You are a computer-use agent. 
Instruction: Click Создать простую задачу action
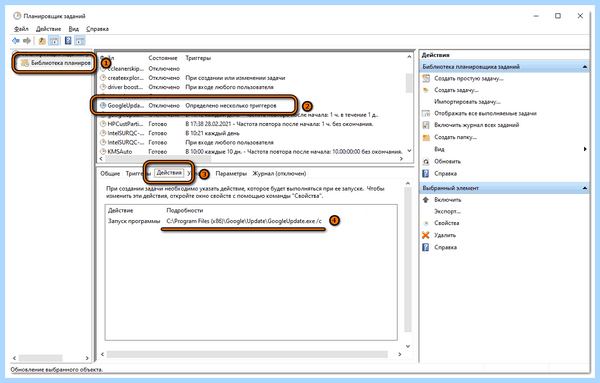[469, 78]
